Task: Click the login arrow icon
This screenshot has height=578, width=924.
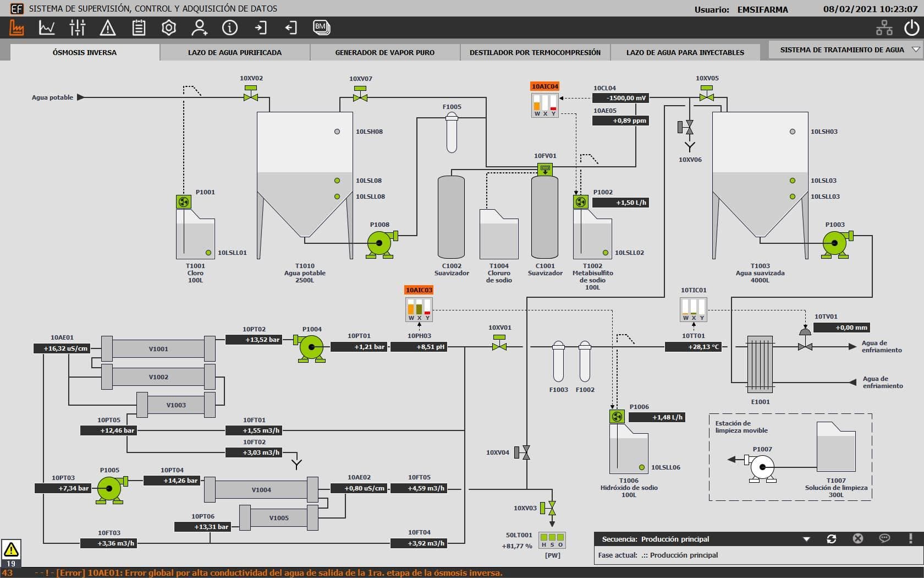Action: coord(261,28)
